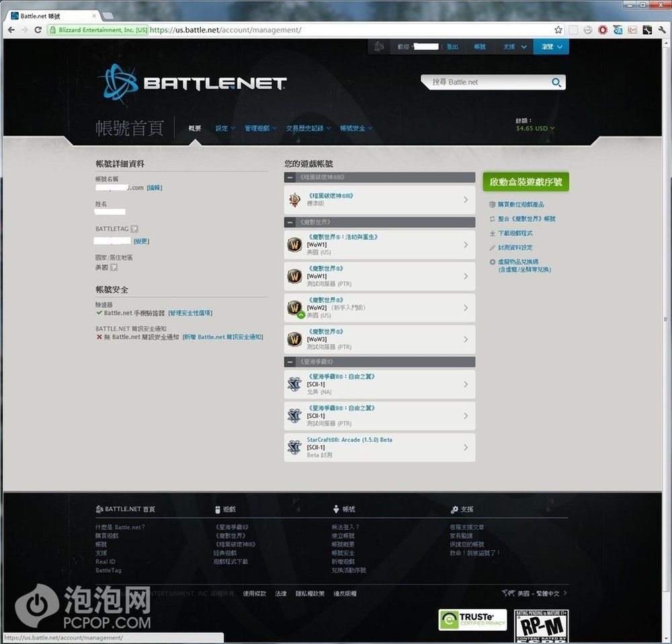
Task: Click 帳號 in the top service bar
Action: (480, 47)
